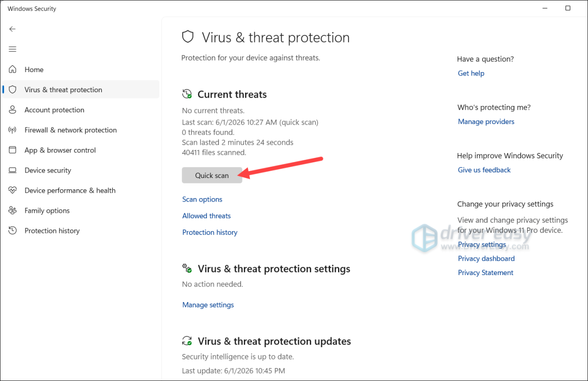Open Manage providers link

(486, 122)
